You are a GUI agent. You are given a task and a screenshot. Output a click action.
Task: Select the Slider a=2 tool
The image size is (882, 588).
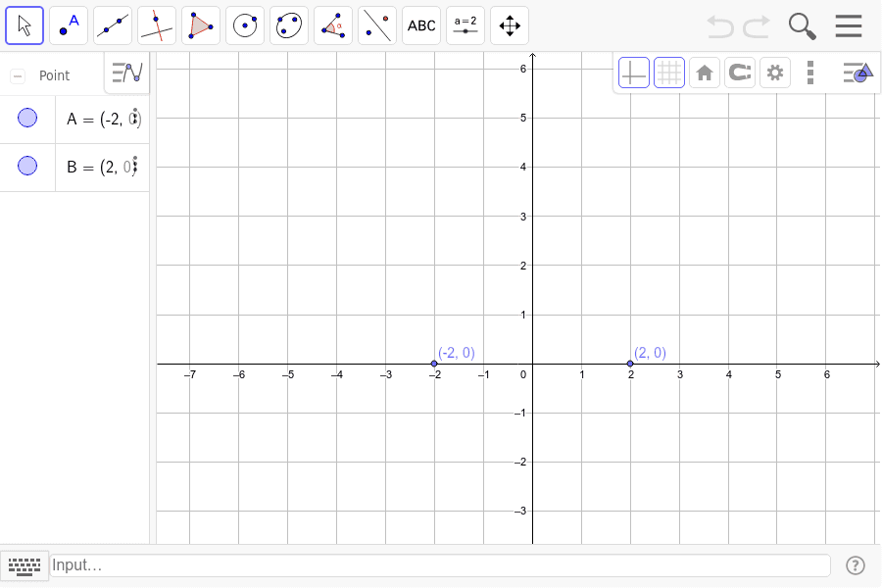pos(465,25)
